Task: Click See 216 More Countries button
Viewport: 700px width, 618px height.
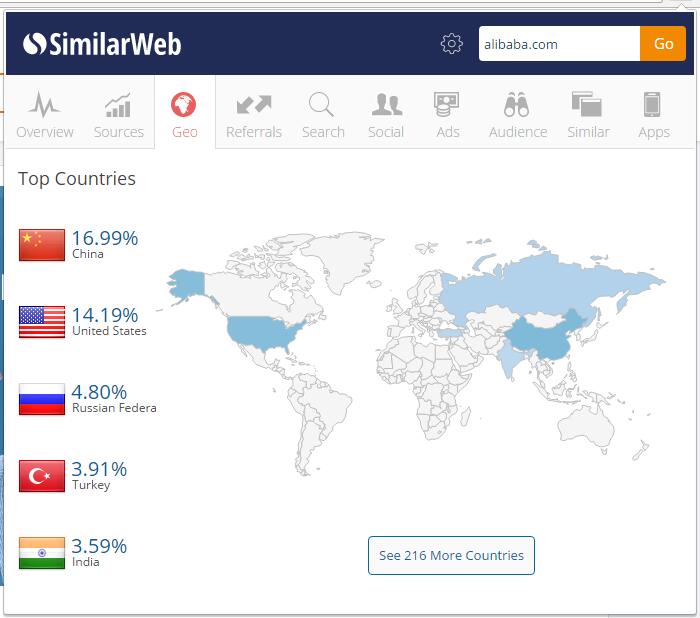Action: pyautogui.click(x=451, y=555)
